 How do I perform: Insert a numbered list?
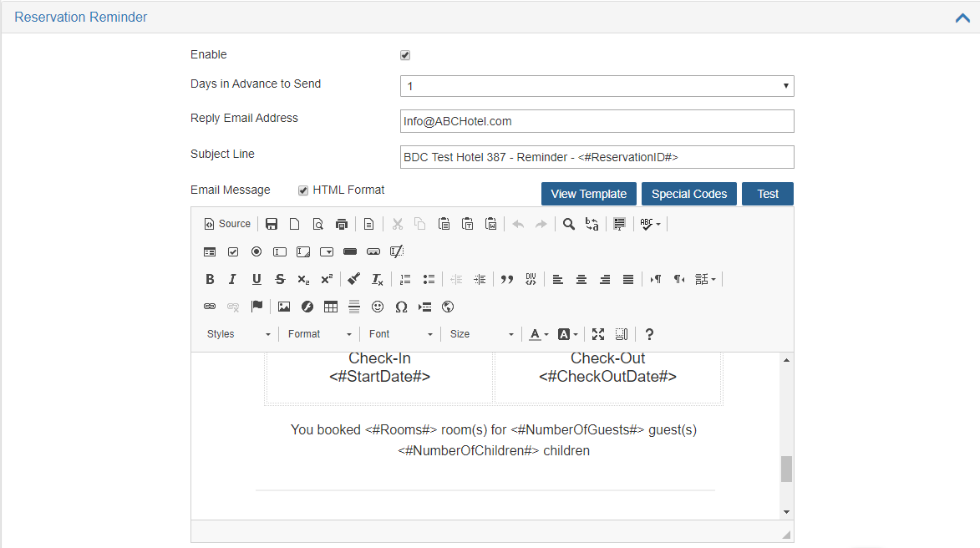coord(405,279)
